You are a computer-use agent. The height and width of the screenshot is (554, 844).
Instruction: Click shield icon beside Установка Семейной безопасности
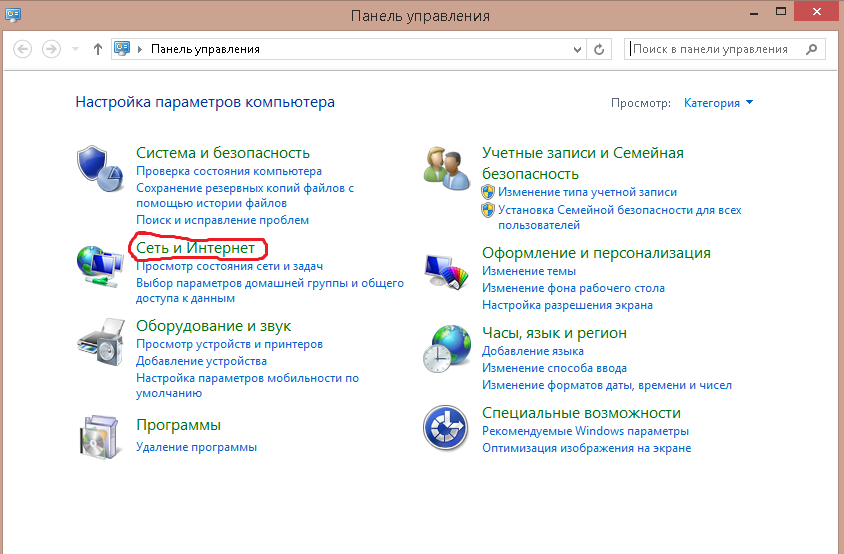coord(488,210)
